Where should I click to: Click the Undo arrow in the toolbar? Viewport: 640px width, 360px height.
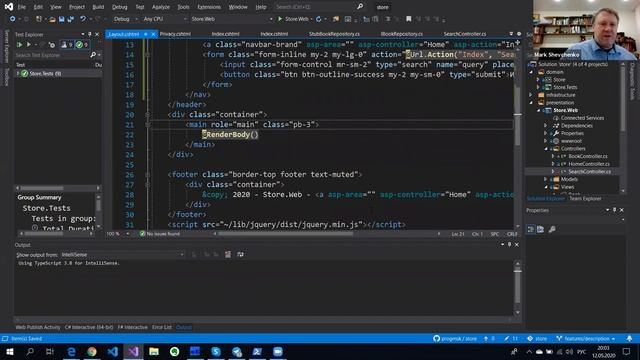(x=83, y=19)
